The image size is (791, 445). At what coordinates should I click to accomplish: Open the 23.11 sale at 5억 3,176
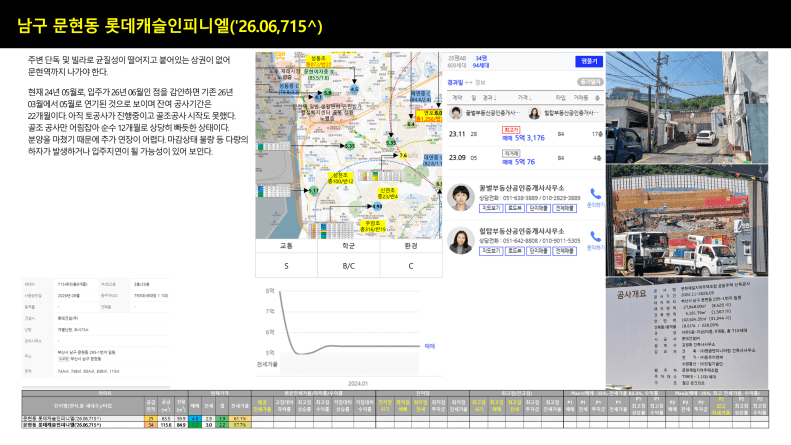(x=525, y=134)
